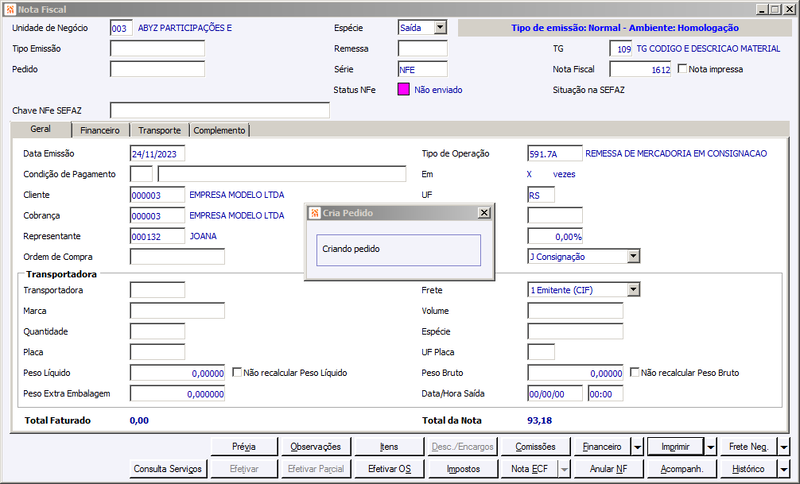
Task: Click the Ordem de Compra field
Action: (x=177, y=257)
